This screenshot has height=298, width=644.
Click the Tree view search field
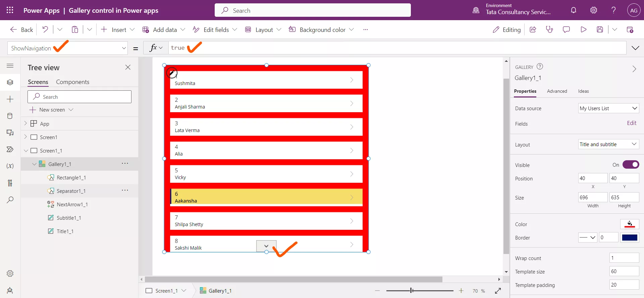click(79, 97)
